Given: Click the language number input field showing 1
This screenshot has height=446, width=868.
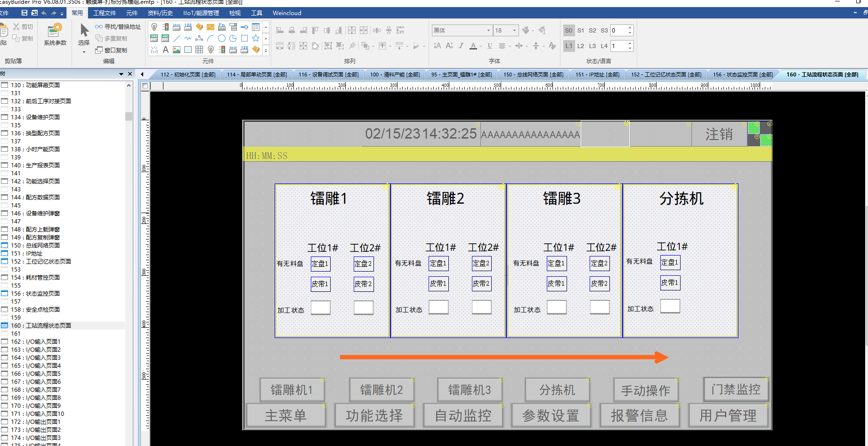Looking at the screenshot, I should click(x=619, y=46).
